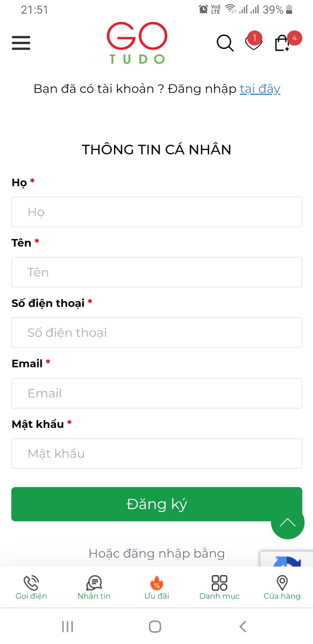This screenshot has height=644, width=313.
Task: Open the shopping cart icon
Action: click(282, 43)
